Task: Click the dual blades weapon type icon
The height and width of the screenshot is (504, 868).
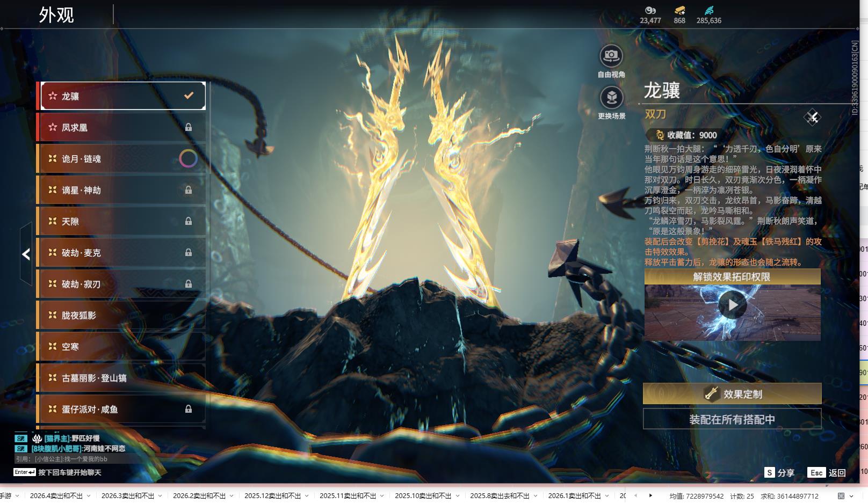Action: coord(812,117)
